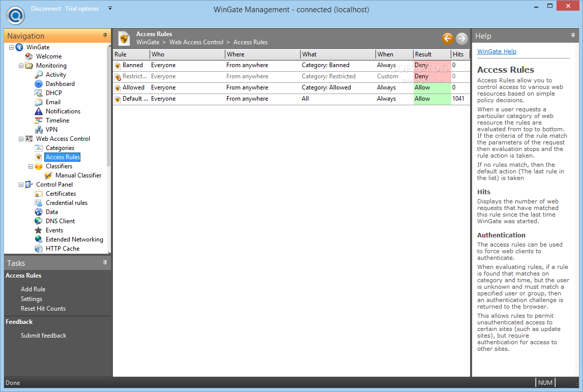Screen dimensions: 583x392
Task: Click the Where column header
Action: (263, 54)
